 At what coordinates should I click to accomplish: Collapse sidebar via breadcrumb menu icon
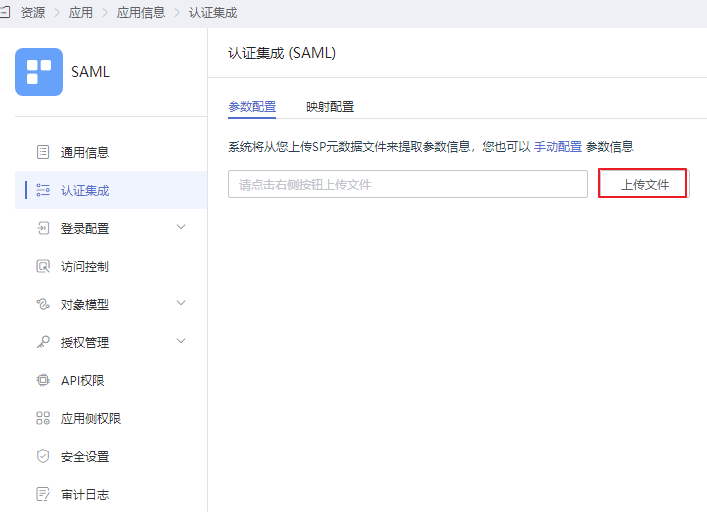pos(5,12)
